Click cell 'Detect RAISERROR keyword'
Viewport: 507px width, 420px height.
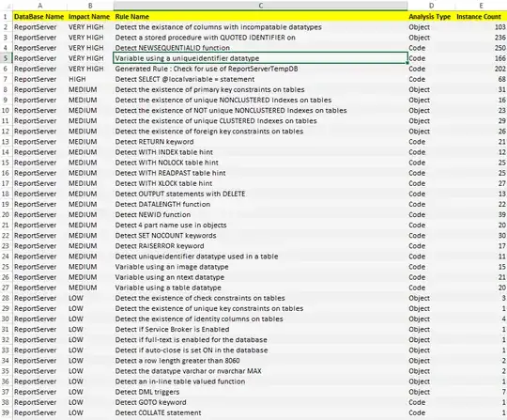[x=260, y=246]
